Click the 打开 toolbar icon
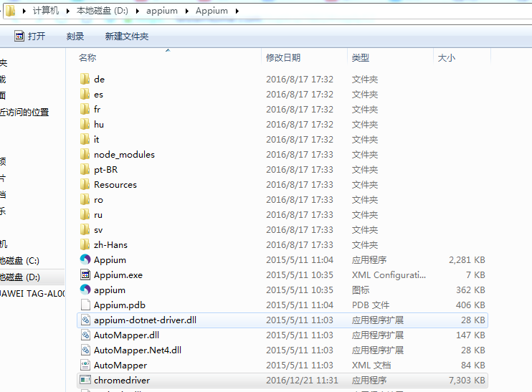 coord(19,36)
